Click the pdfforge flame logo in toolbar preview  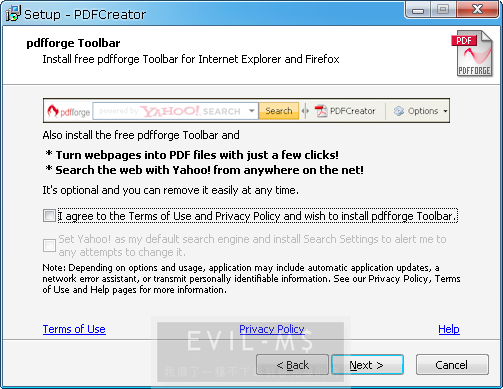52,111
